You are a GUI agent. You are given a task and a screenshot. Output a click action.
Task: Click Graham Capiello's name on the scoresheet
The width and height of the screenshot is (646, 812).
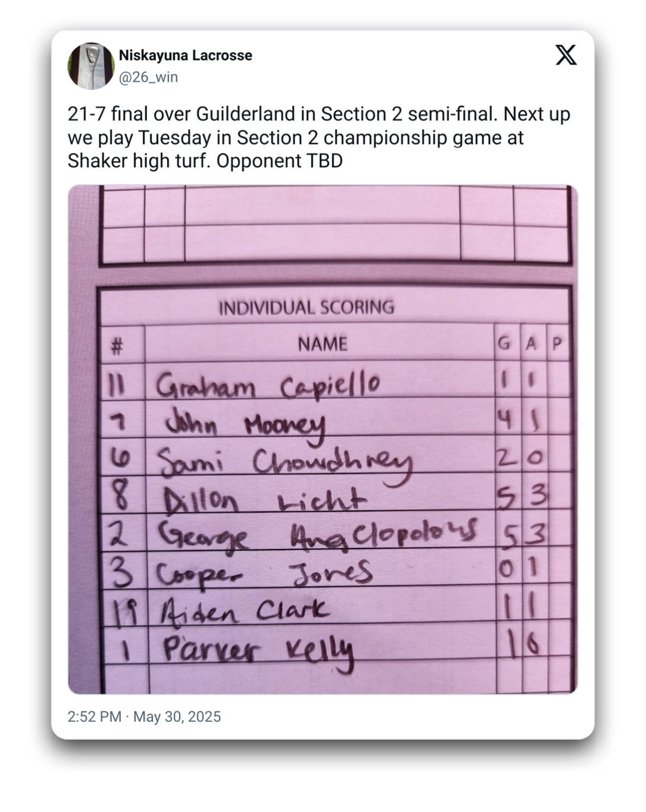click(x=267, y=386)
